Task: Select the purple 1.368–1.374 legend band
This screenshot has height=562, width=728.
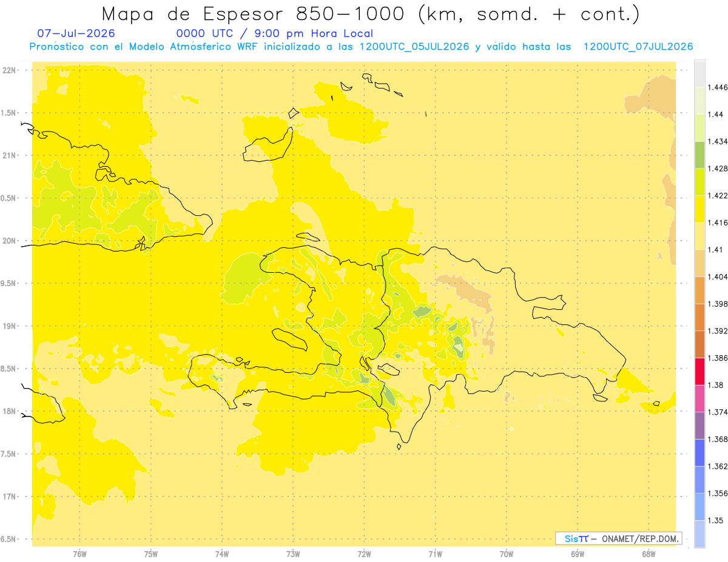Action: pos(699,425)
